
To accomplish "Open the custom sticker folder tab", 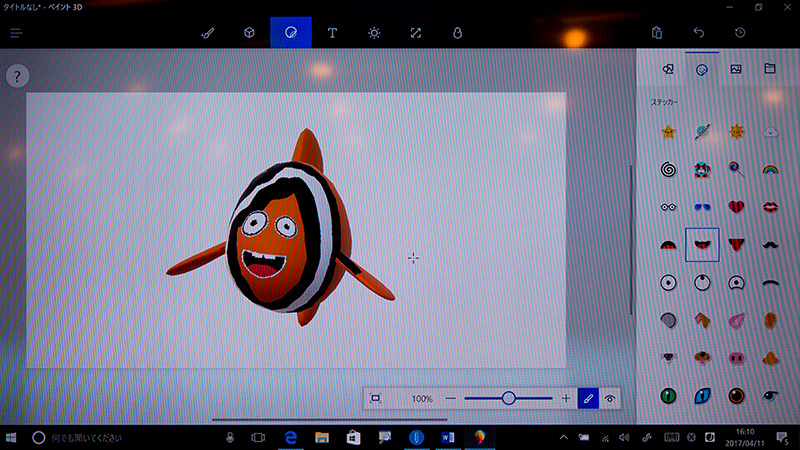I will 770,68.
